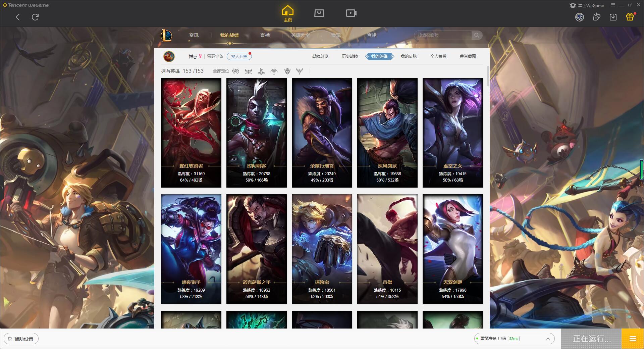Filter heroes by the last role icon

(300, 71)
